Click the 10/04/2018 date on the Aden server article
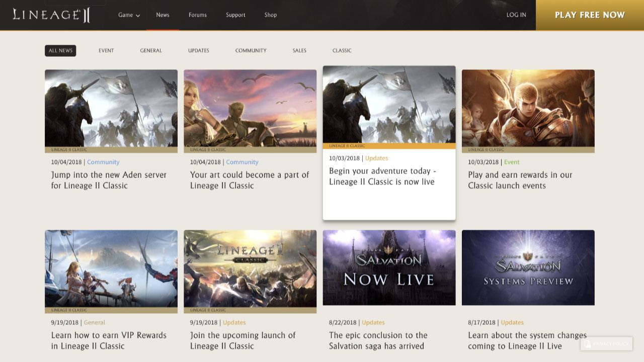644x362 pixels. (x=66, y=162)
